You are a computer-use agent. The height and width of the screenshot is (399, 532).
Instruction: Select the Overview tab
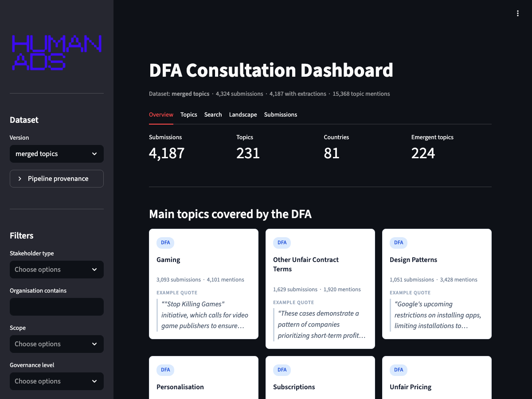pyautogui.click(x=161, y=114)
